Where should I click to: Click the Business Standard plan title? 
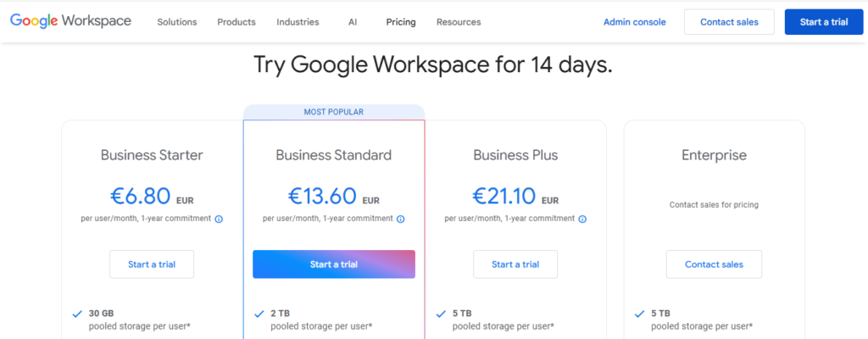334,155
